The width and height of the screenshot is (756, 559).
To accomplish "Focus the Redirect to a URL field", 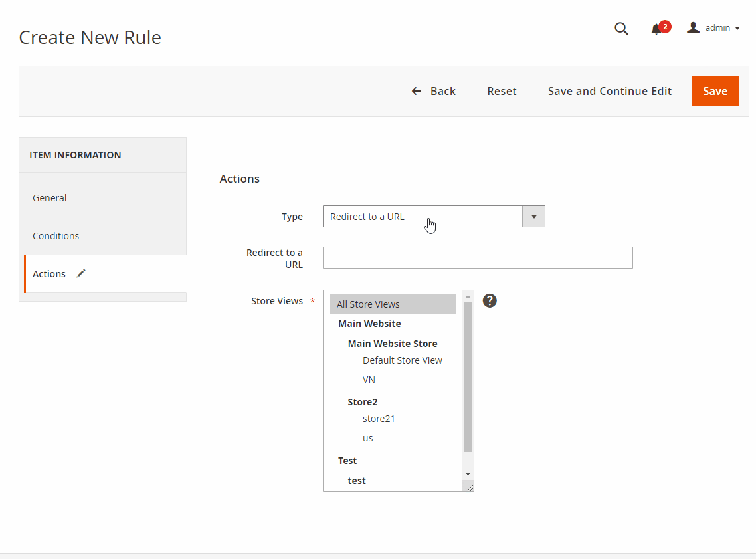I will click(477, 258).
